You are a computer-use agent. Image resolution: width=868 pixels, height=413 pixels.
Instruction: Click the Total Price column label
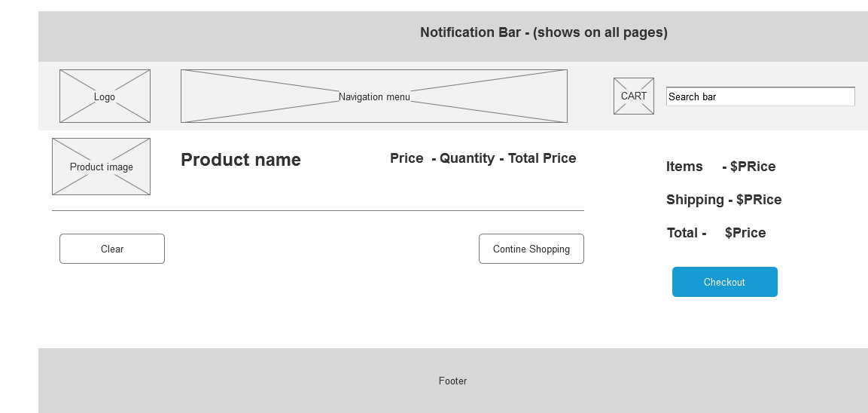[x=542, y=158]
